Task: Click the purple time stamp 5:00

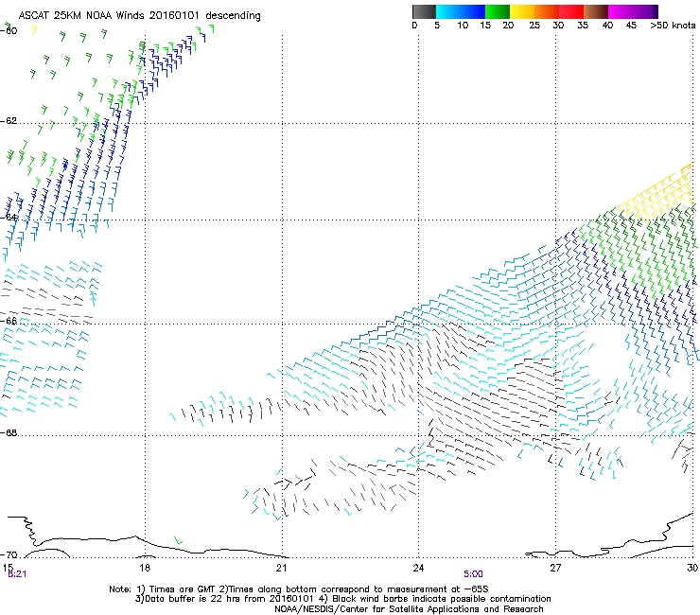Action: tap(473, 574)
